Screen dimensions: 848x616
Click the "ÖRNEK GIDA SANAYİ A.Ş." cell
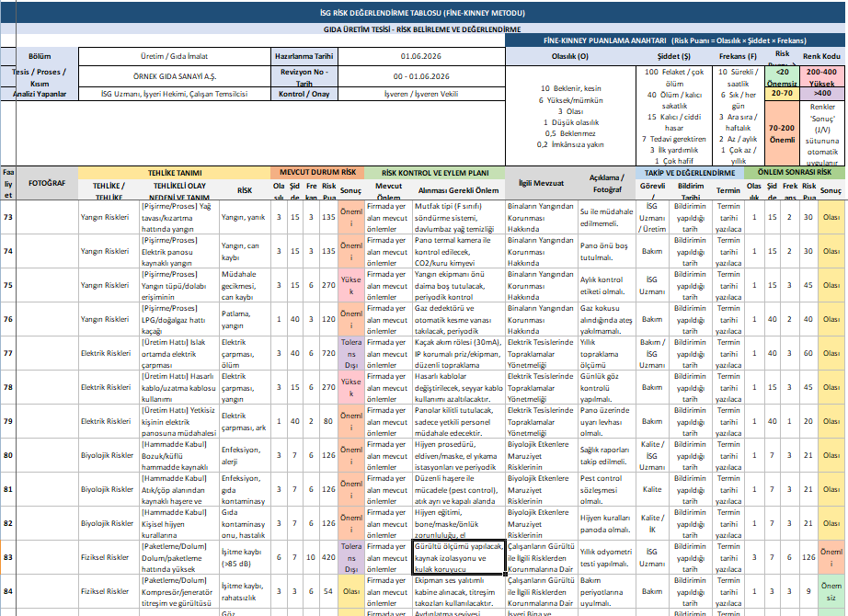coord(174,76)
